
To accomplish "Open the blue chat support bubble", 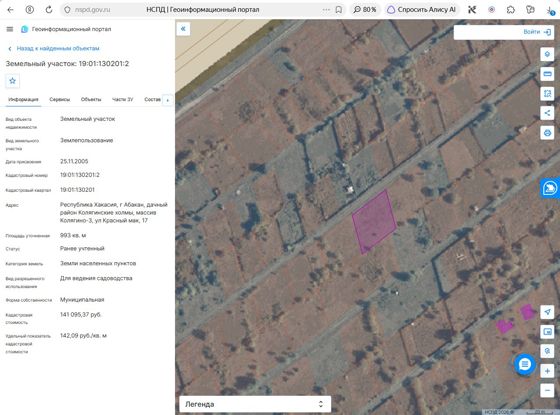I will tap(525, 364).
